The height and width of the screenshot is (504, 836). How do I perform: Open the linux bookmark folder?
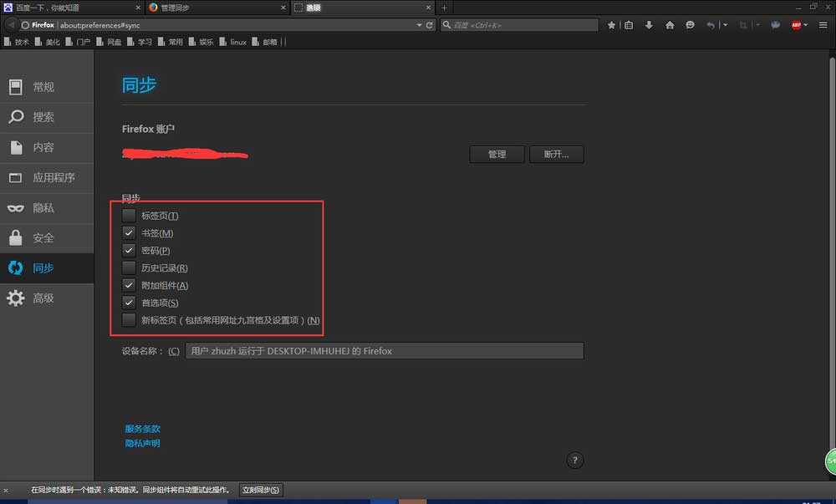(x=233, y=42)
